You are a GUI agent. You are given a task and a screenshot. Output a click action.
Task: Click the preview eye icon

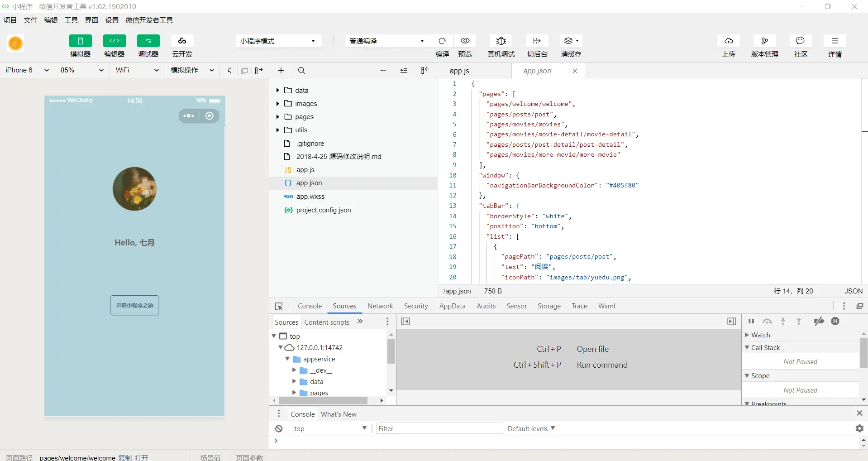(465, 41)
